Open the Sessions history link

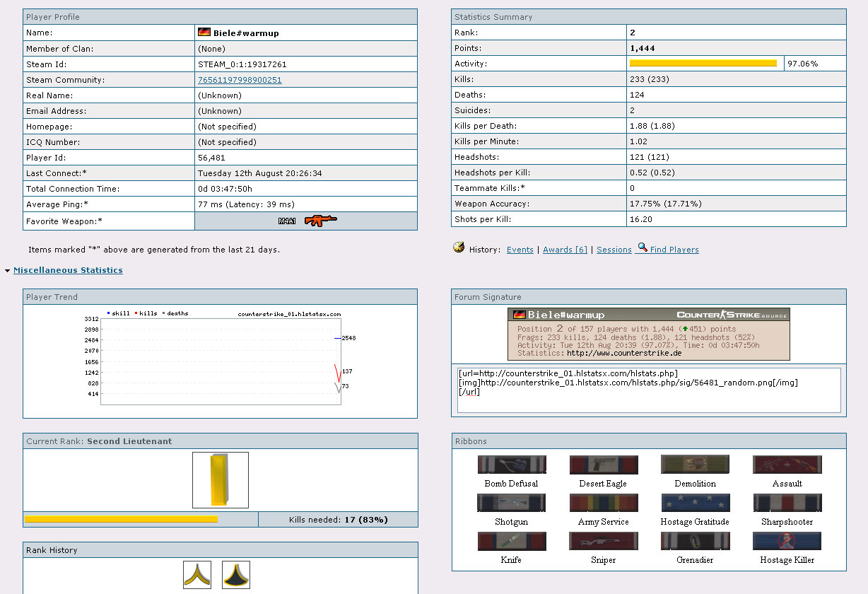point(614,250)
